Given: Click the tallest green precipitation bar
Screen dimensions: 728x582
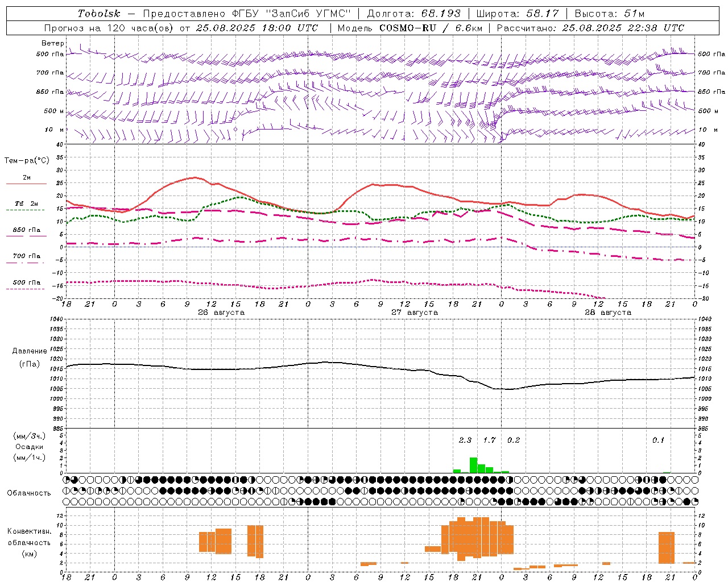Looking at the screenshot, I should (x=473, y=465).
